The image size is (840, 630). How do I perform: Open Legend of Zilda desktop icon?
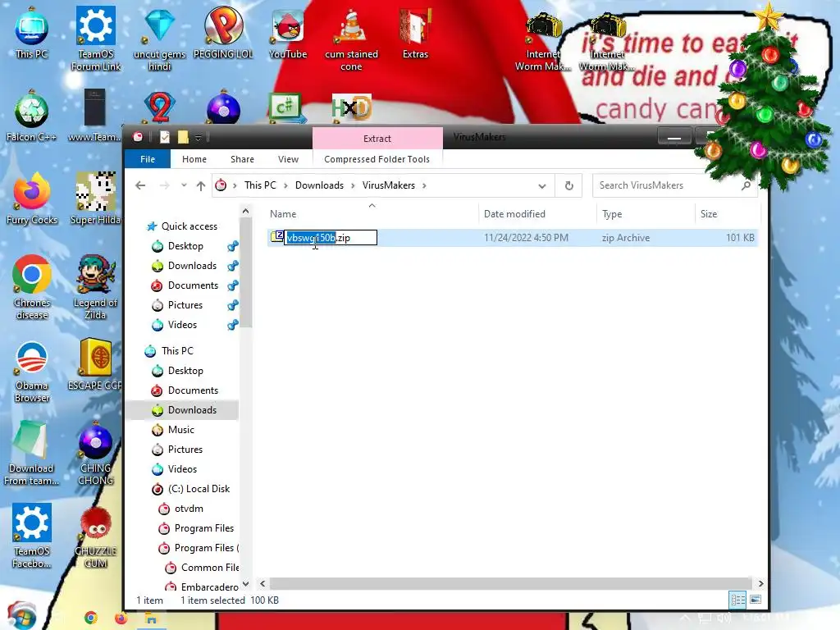[x=95, y=288]
